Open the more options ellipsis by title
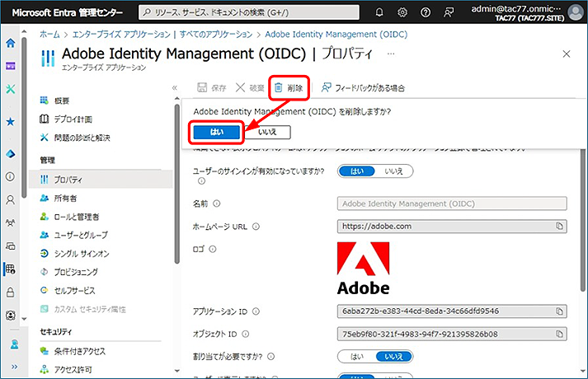The height and width of the screenshot is (379, 588). click(x=391, y=54)
